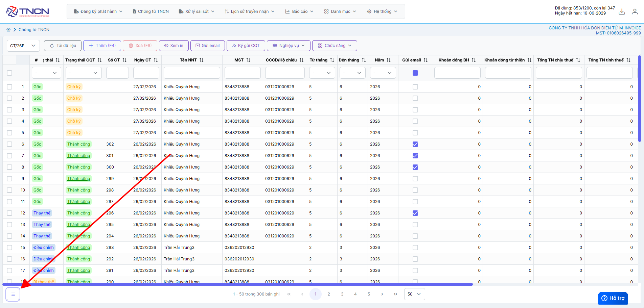The width and height of the screenshot is (644, 308).
Task: Open the user account profile icon
Action: 635,12
